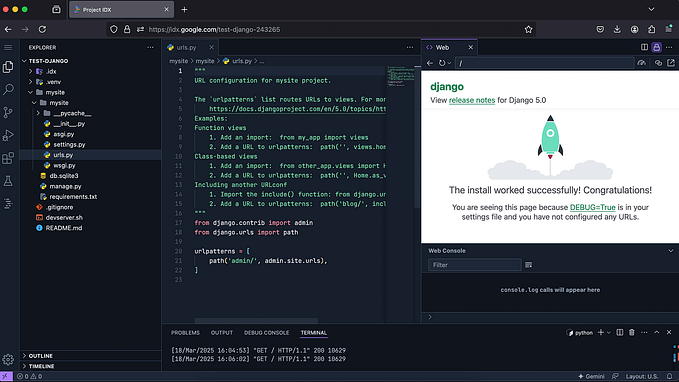Open the browser extensions puzzle icon
Viewport: 679px width, 382px height.
pos(651,29)
